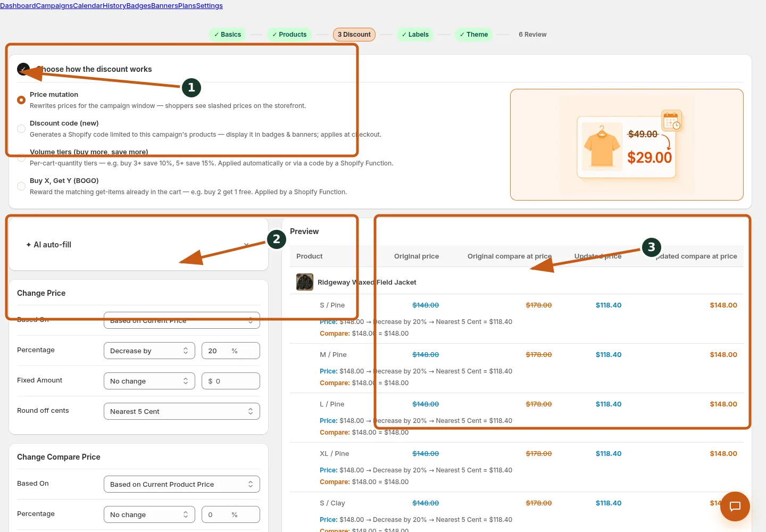This screenshot has height=532, width=766.
Task: Select the 3 Discount step
Action: [354, 35]
